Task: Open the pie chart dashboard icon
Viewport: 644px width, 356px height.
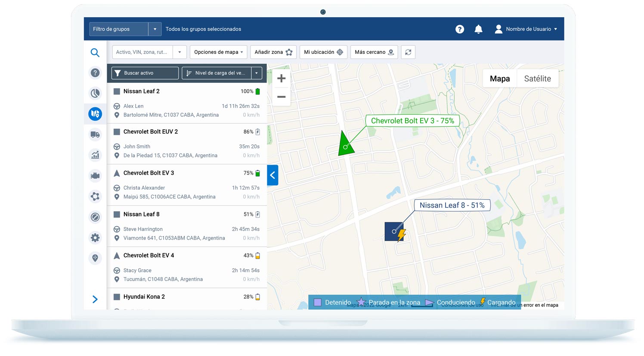Action: click(95, 93)
